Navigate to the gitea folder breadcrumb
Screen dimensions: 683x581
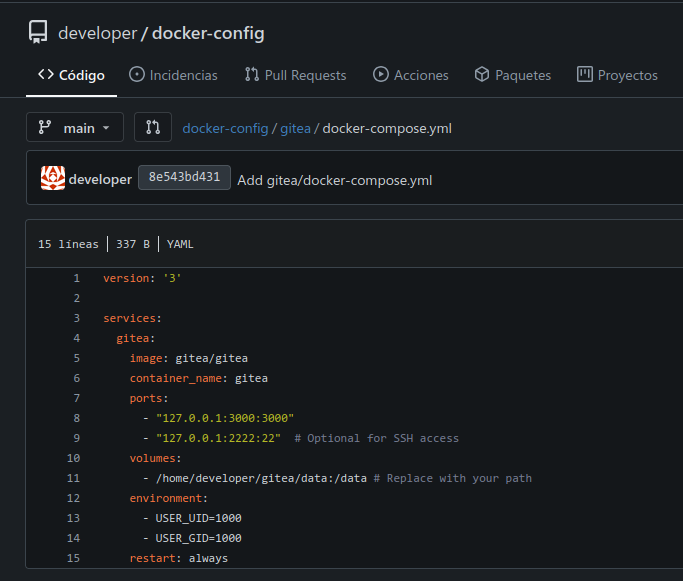coord(296,128)
